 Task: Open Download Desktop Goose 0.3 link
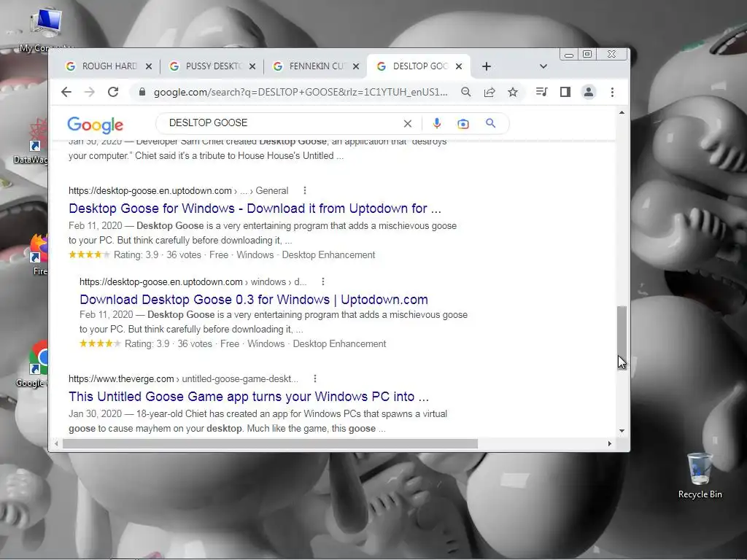click(253, 299)
